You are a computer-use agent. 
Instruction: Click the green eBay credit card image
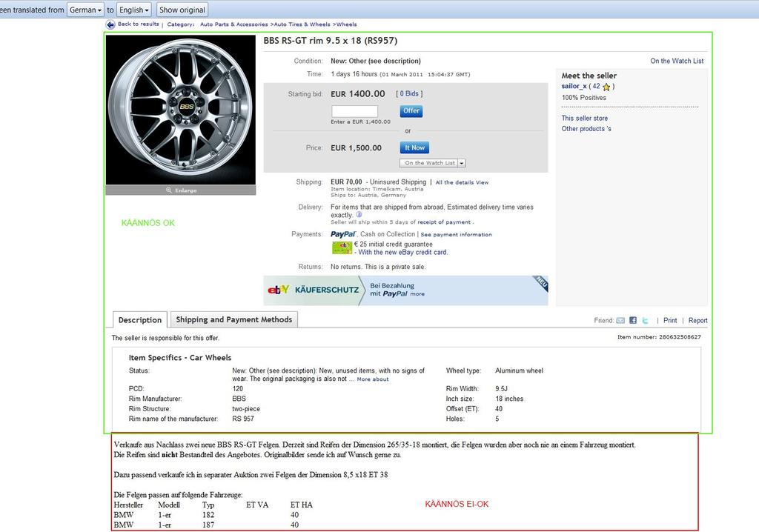tap(342, 247)
